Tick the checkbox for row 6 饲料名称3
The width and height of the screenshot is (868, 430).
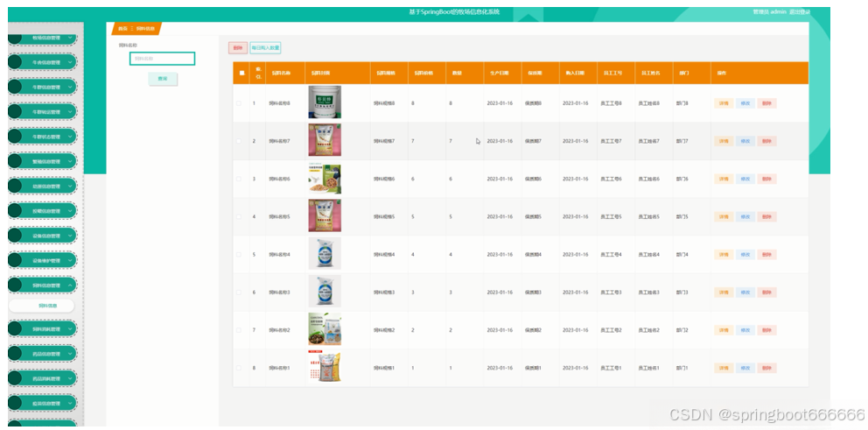click(239, 292)
